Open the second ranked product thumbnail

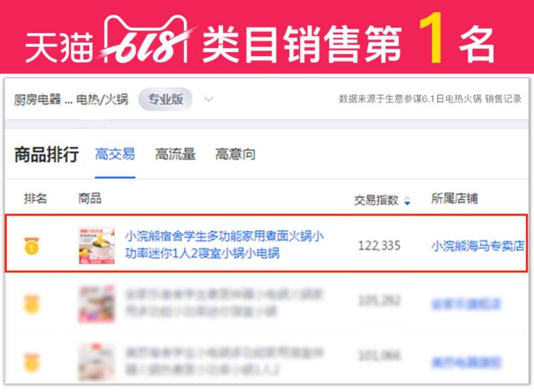tap(97, 304)
